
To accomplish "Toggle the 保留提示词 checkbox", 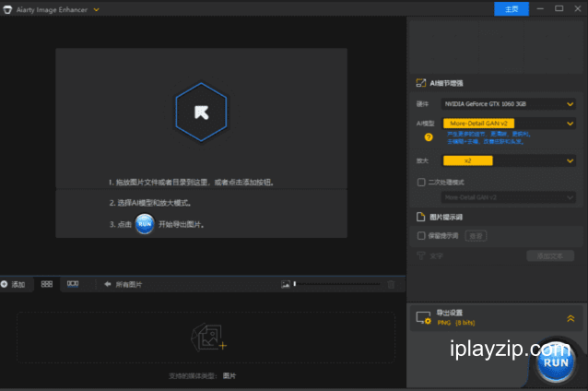I will (421, 236).
